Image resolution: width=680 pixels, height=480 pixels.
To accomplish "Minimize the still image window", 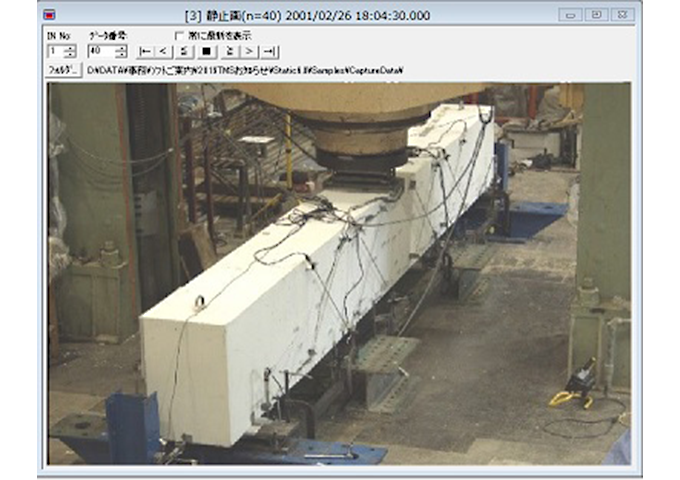I will click(x=569, y=15).
